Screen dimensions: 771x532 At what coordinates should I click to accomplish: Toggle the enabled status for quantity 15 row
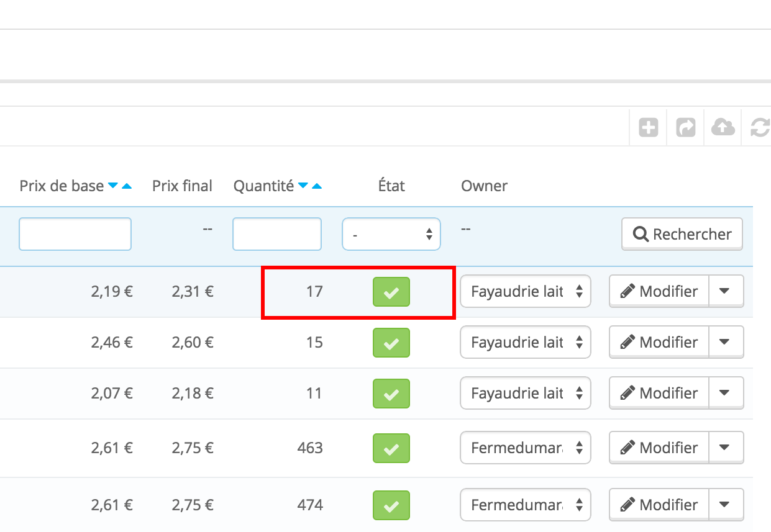(x=391, y=343)
